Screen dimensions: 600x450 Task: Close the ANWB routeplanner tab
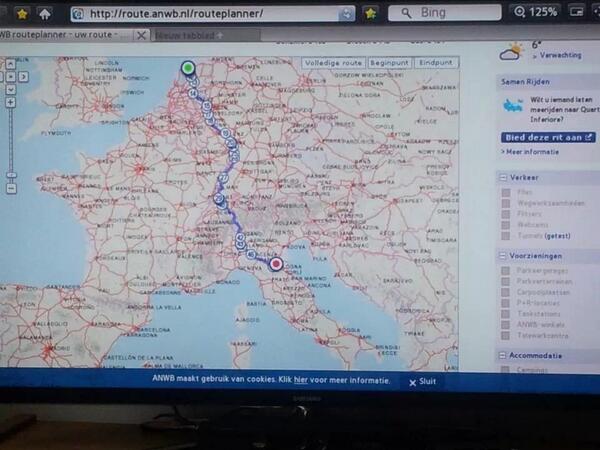pos(141,36)
